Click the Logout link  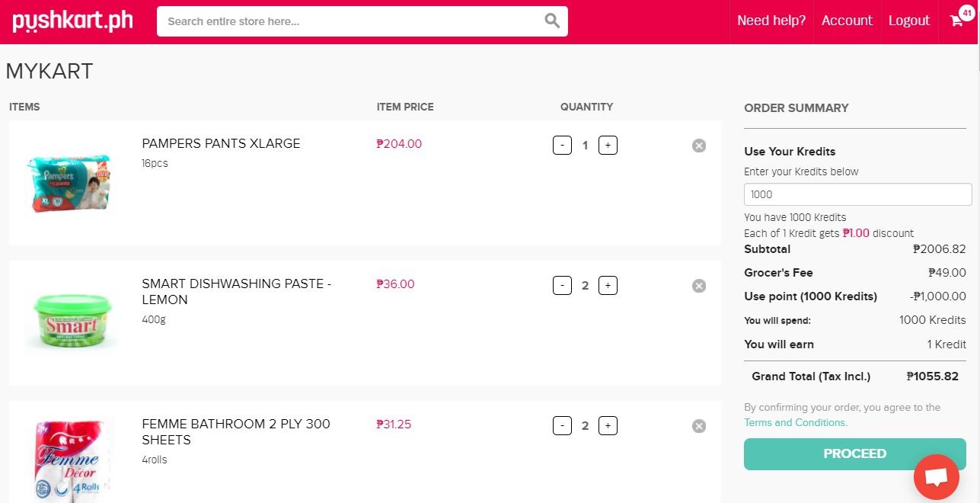click(x=909, y=21)
